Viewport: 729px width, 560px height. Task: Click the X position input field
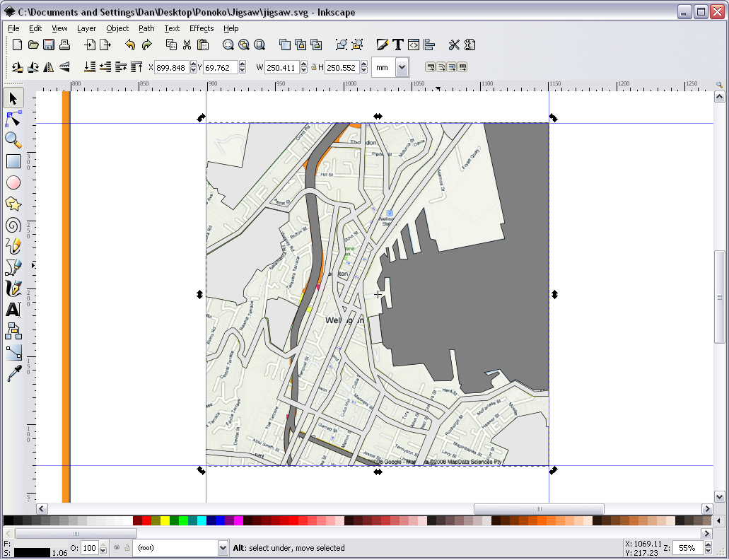172,67
